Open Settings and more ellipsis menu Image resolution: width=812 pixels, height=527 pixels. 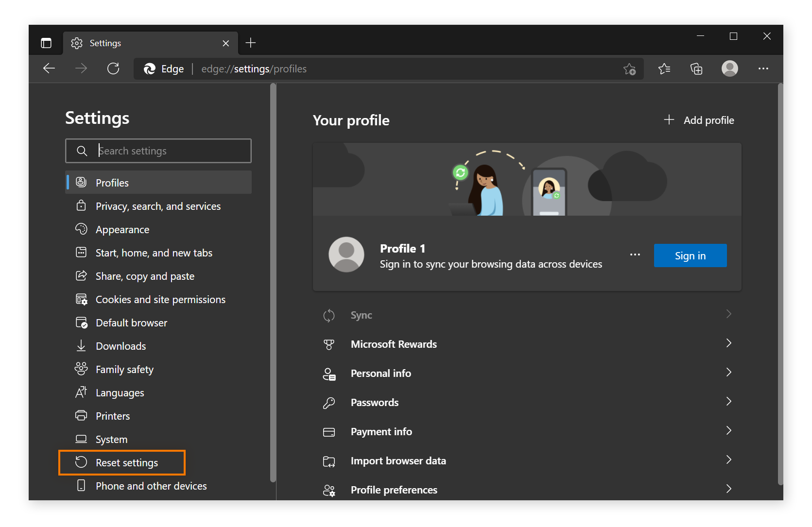(763, 68)
